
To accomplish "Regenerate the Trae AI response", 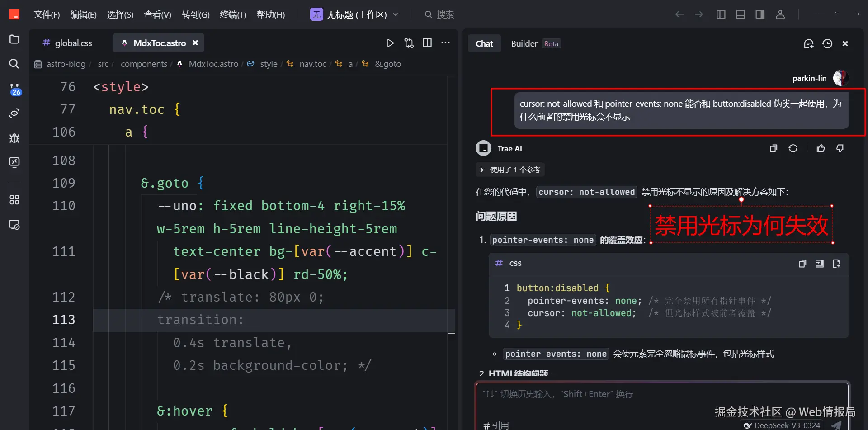I will pyautogui.click(x=794, y=148).
